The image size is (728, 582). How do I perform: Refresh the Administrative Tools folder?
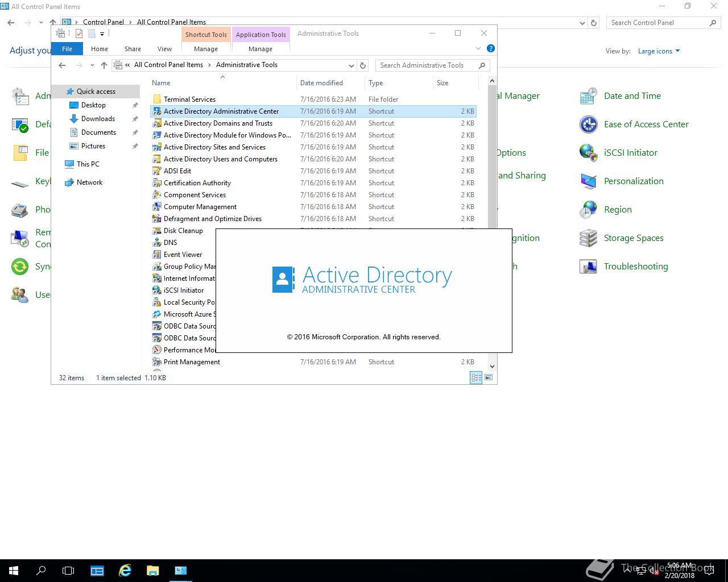pos(363,65)
